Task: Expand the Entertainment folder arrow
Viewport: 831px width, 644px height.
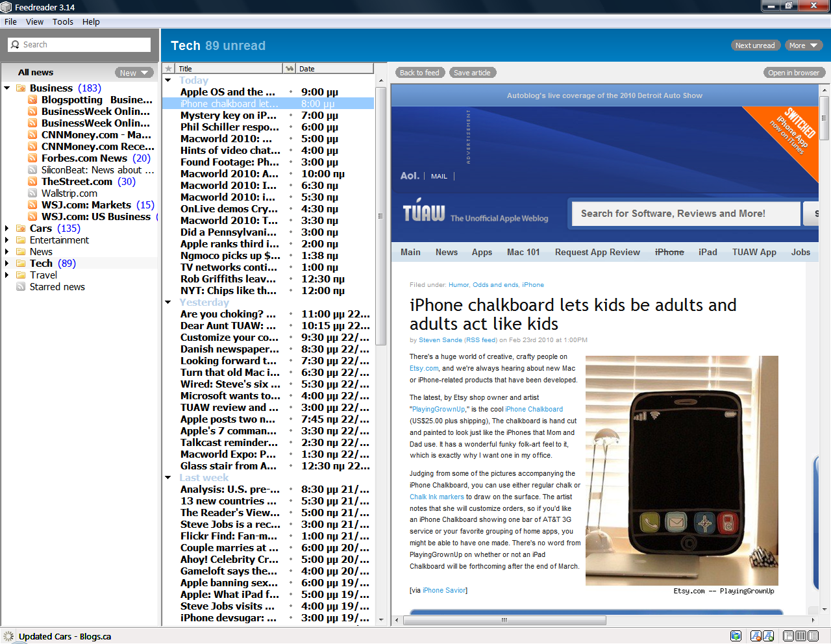Action: (x=7, y=240)
